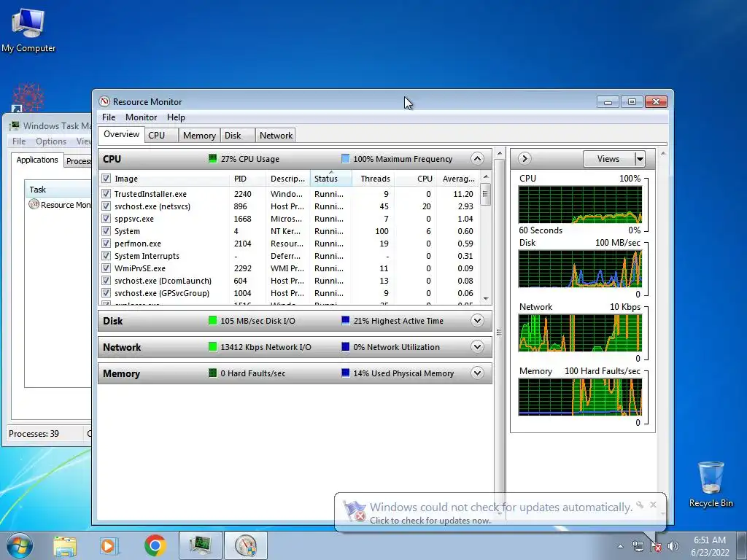Uncheck perfmon.exe process checkbox
Viewport: 747px width, 560px height.
point(107,244)
